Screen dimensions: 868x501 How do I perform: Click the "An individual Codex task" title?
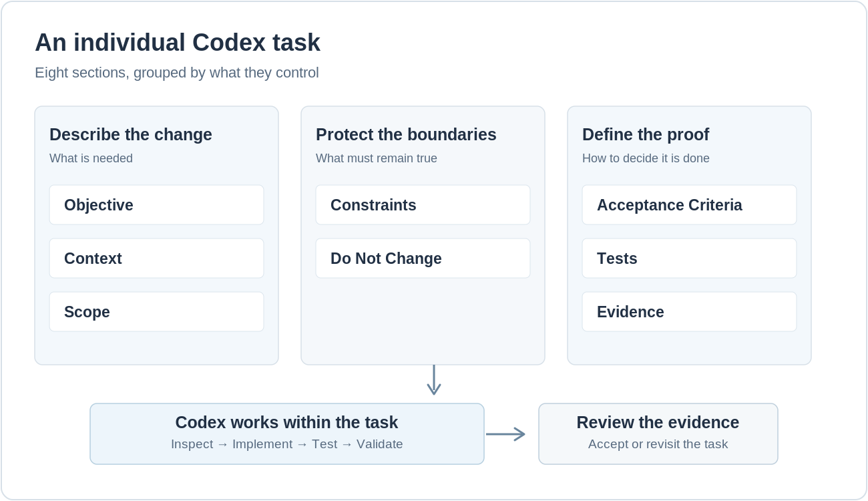[178, 43]
